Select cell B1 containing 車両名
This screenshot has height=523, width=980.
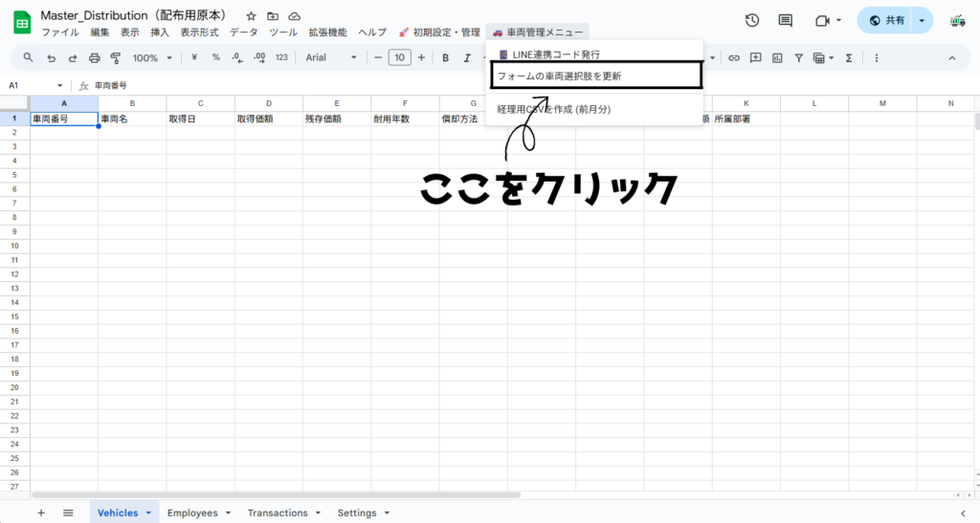132,120
